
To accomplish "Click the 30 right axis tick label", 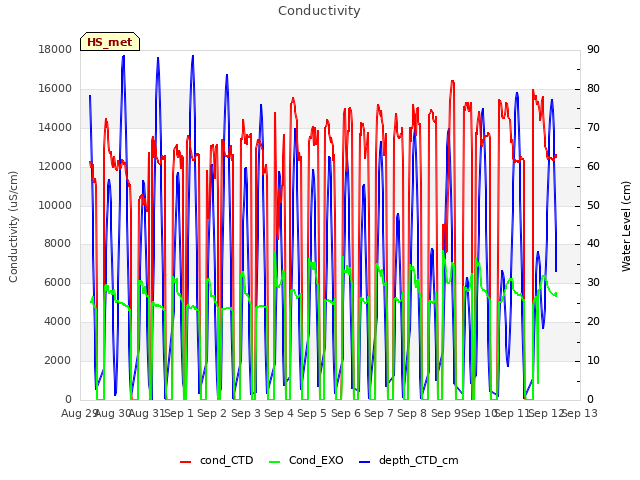I will tap(593, 282).
